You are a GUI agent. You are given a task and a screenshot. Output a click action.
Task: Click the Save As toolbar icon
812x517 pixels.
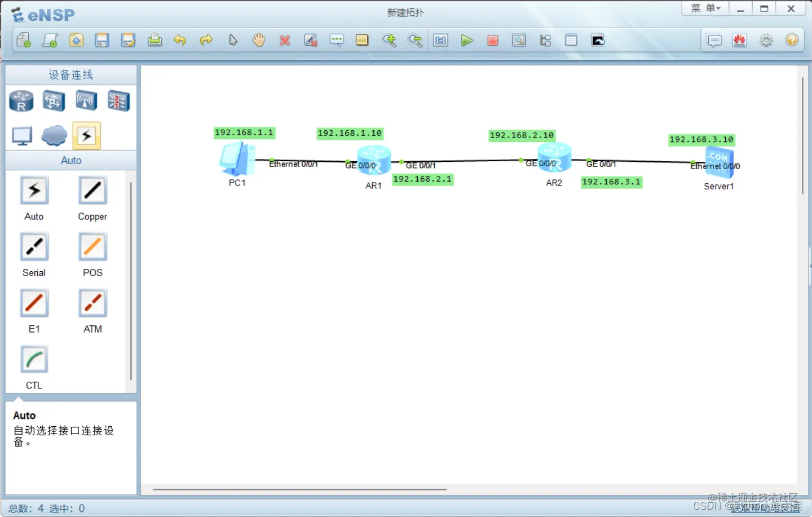(x=129, y=40)
